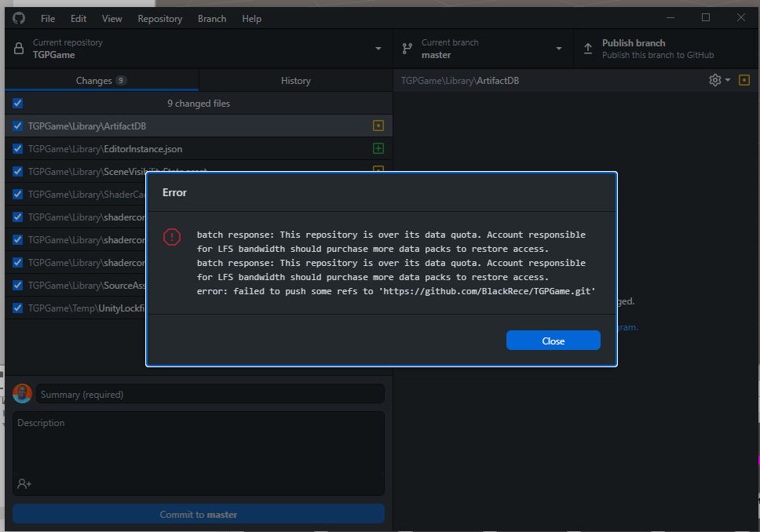Viewport: 760px width, 532px height.
Task: Select the ArtifactDB file row
Action: [199, 126]
